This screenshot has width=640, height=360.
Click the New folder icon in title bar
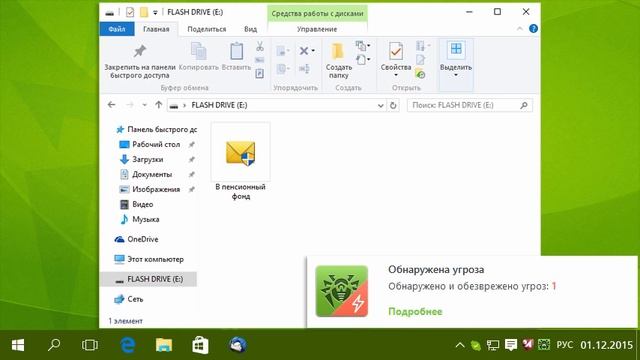pos(144,13)
